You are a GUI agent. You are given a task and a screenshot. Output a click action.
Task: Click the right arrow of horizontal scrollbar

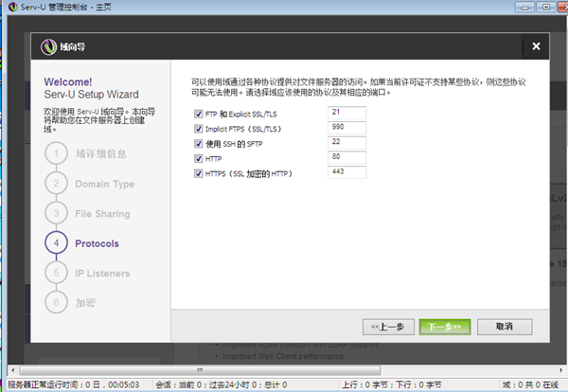click(560, 370)
